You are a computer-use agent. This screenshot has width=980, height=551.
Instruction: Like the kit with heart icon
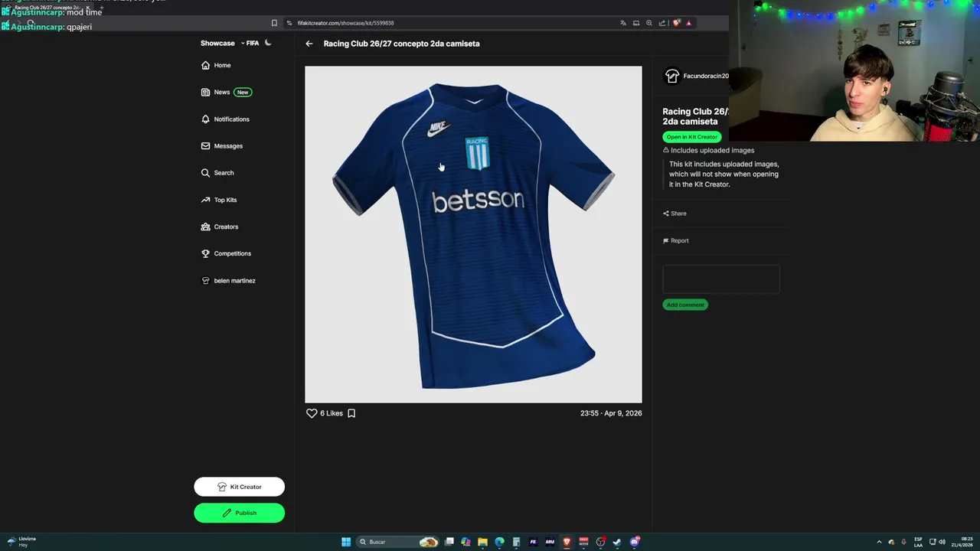[312, 413]
